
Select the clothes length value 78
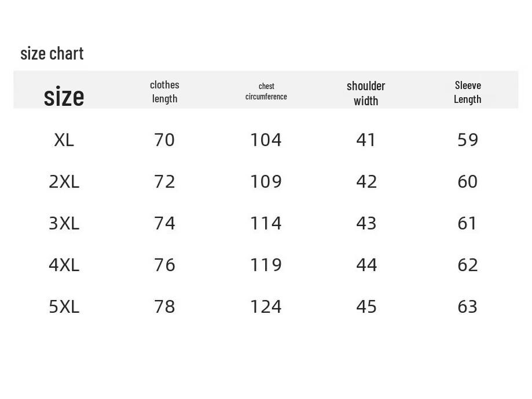[164, 306]
